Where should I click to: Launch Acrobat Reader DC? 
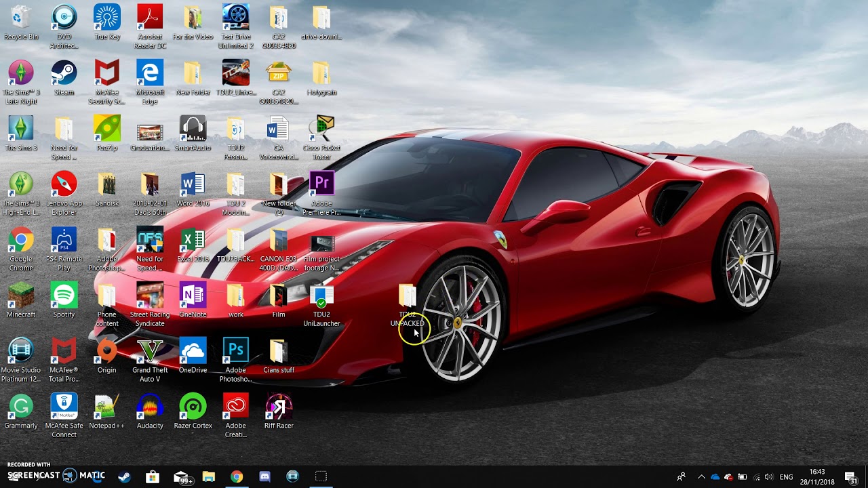[x=150, y=26]
